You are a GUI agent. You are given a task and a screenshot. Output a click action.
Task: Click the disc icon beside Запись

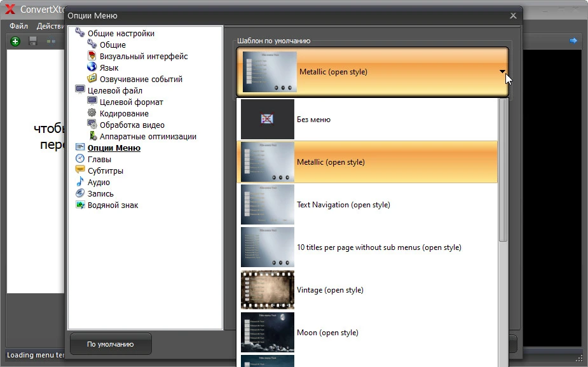pyautogui.click(x=80, y=193)
